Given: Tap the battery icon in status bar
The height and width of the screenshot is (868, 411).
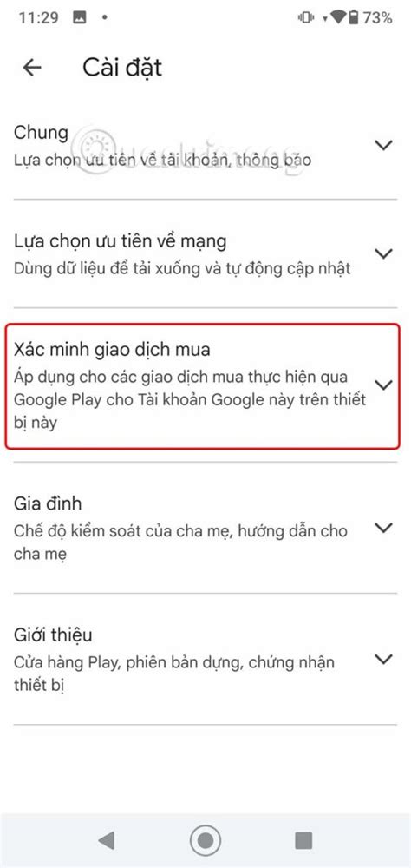Looking at the screenshot, I should point(354,17).
